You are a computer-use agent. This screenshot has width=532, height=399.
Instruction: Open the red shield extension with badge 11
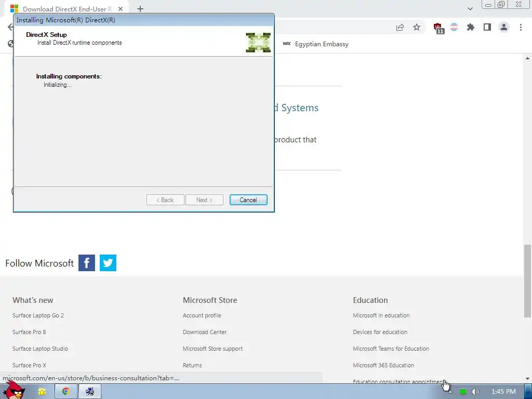click(438, 28)
